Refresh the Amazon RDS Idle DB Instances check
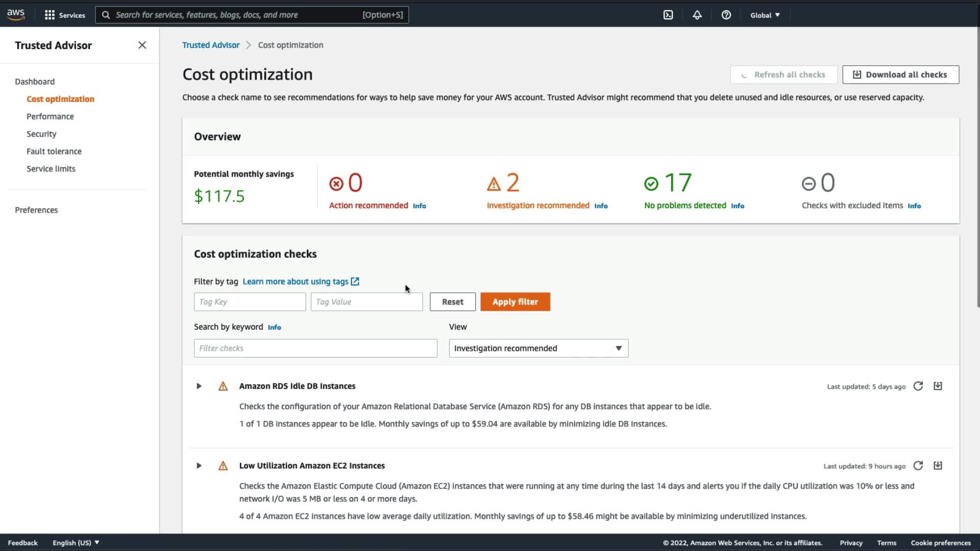The height and width of the screenshot is (551, 980). point(918,386)
